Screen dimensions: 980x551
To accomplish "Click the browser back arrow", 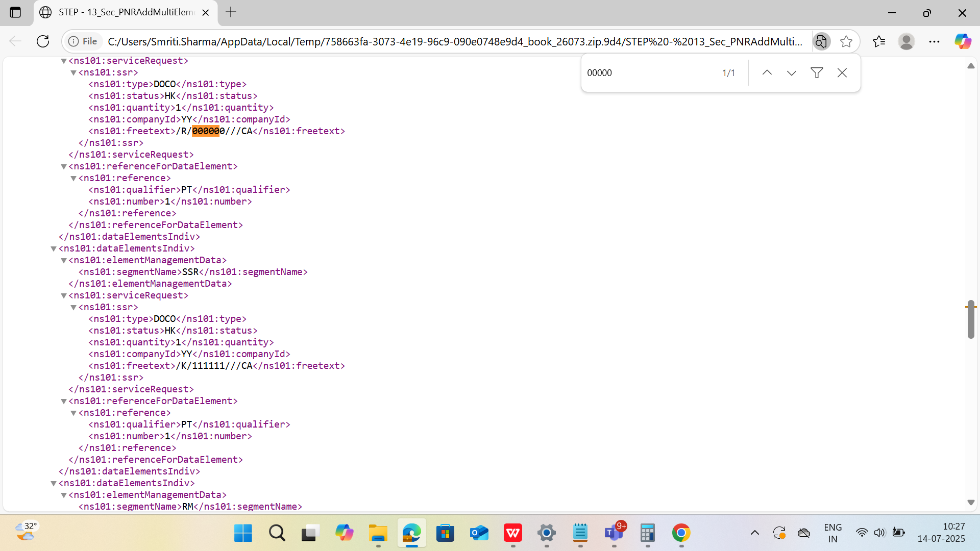I will [15, 41].
